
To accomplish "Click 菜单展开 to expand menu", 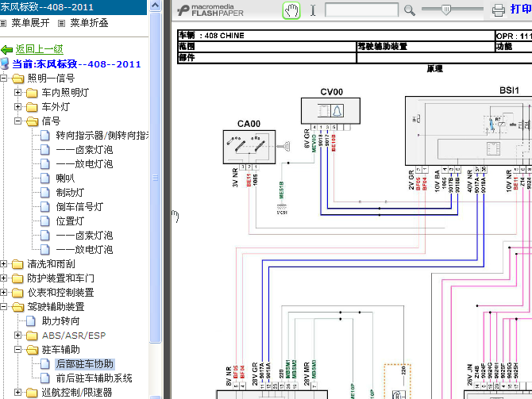I will pos(30,23).
